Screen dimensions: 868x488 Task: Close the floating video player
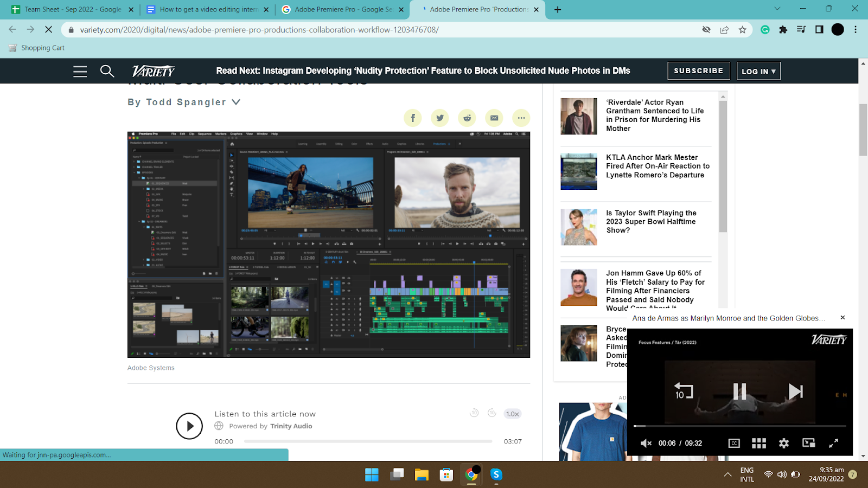(843, 318)
